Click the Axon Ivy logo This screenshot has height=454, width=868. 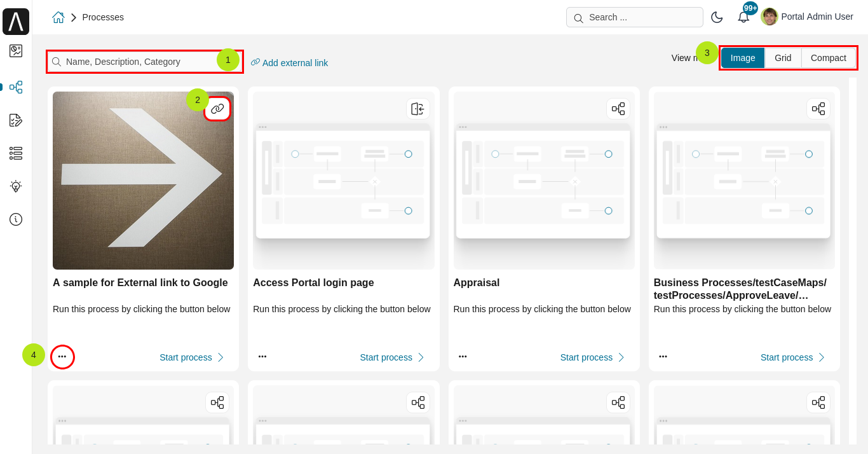[16, 22]
